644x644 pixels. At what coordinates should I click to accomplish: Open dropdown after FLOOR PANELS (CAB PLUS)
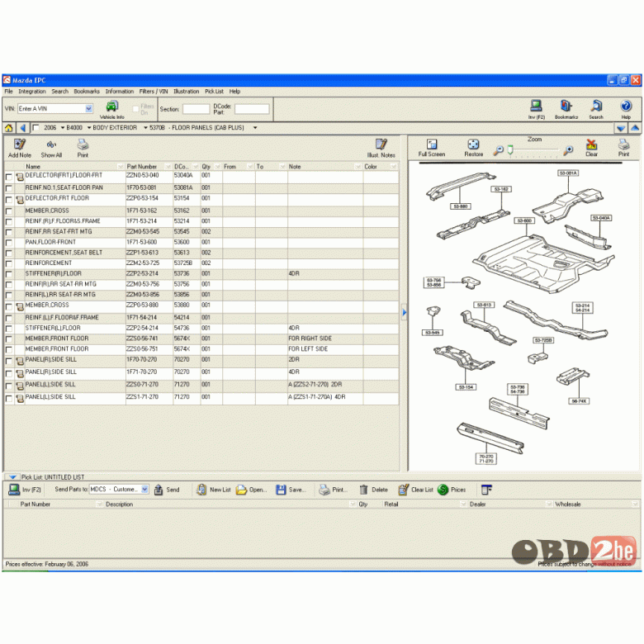255,128
